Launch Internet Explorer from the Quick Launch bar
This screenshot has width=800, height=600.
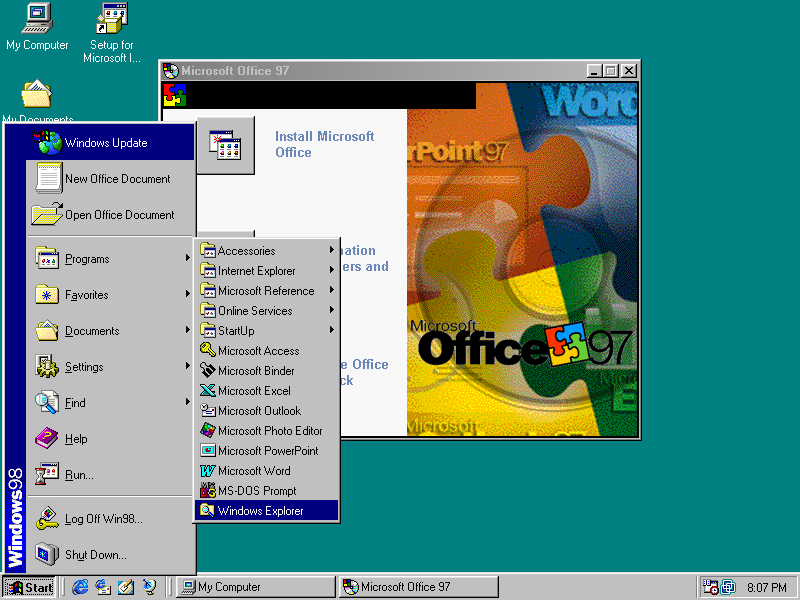79,587
